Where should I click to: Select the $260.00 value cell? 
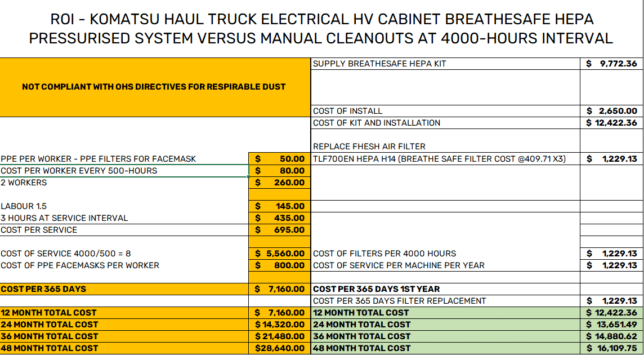tap(280, 183)
